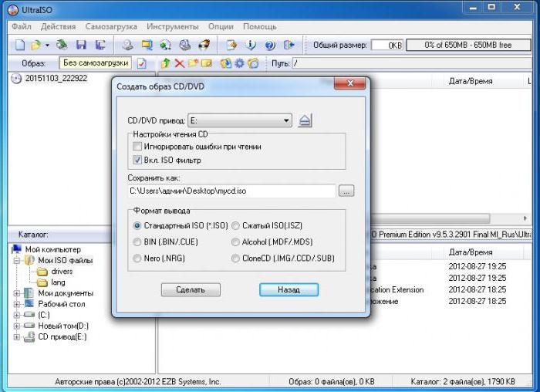The width and height of the screenshot is (540, 392).
Task: Click the Convert image disc icon
Action: [x=166, y=45]
